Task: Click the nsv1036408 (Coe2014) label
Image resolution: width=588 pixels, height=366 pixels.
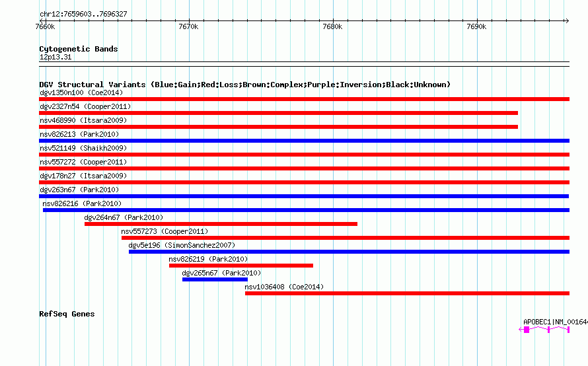Action: tap(284, 287)
